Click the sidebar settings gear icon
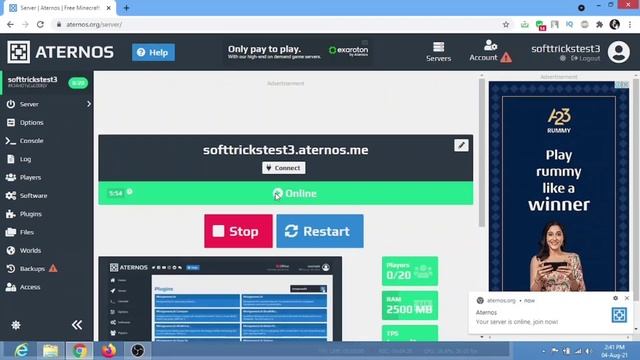 coord(16,325)
